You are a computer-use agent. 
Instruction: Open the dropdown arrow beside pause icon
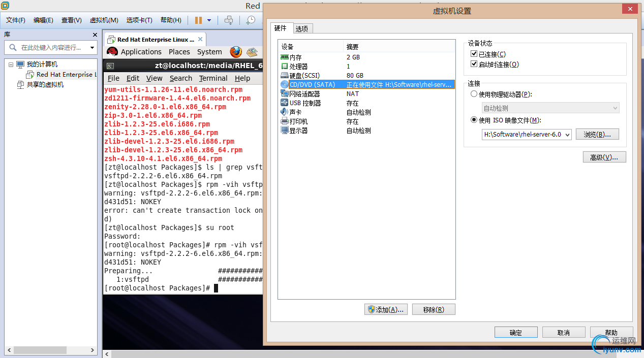pos(209,20)
